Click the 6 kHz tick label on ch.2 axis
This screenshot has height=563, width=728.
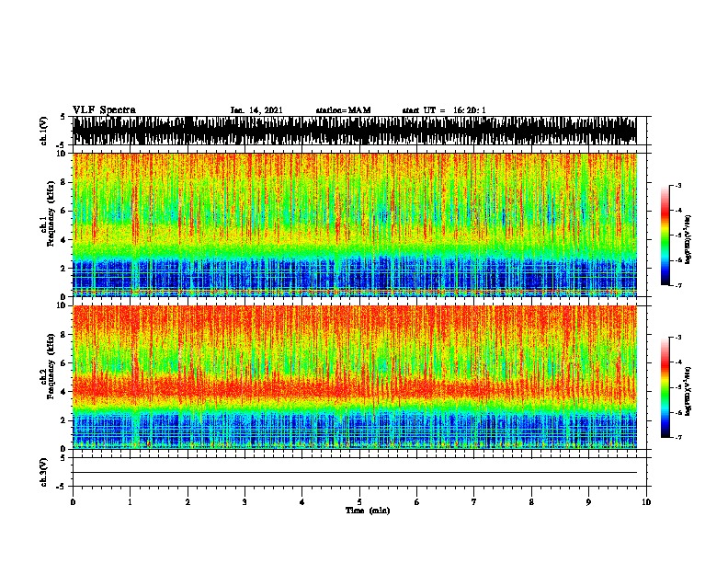(x=64, y=363)
